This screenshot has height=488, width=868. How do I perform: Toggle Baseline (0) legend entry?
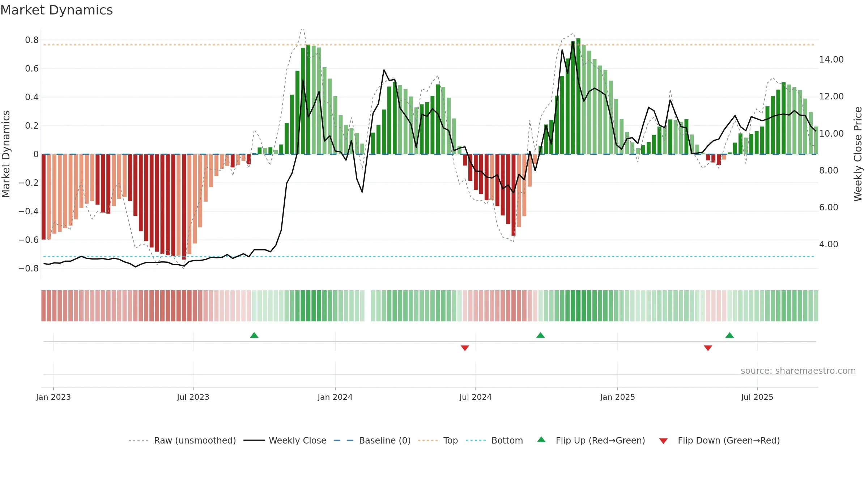372,440
